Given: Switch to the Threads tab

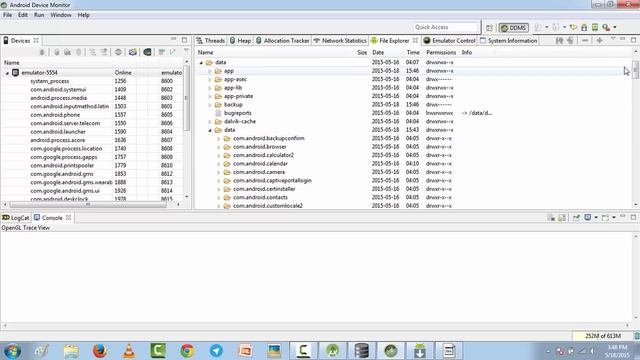Looking at the screenshot, I should coord(211,40).
